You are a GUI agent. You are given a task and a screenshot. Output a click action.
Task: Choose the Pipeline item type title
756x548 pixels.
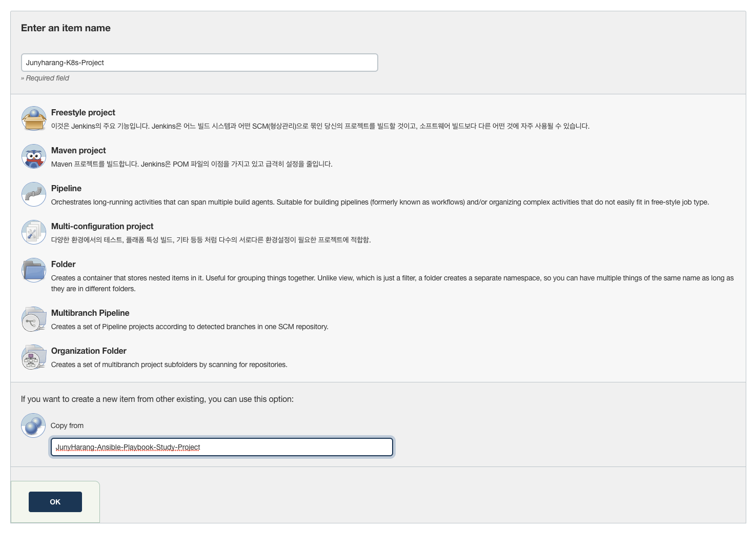(66, 189)
